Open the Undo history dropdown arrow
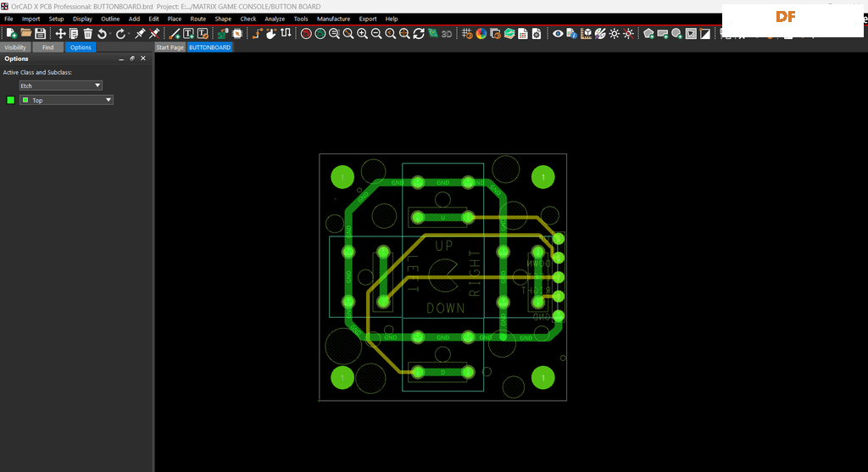Screen dimensions: 868x472 point(110,34)
